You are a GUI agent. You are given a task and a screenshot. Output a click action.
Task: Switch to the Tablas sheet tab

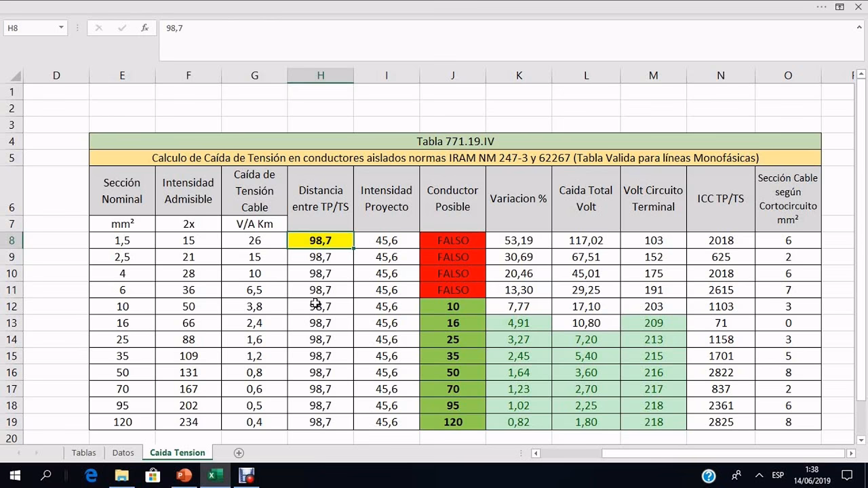tap(83, 453)
